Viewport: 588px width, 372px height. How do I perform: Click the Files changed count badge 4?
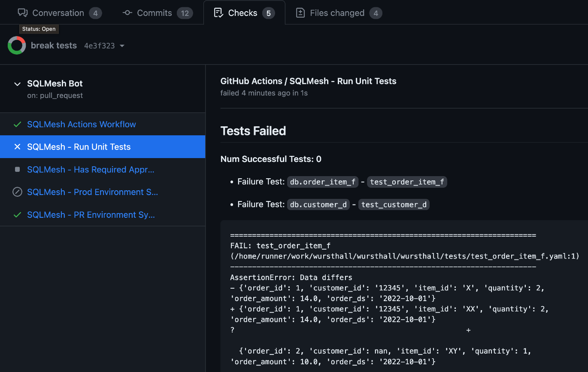(376, 13)
